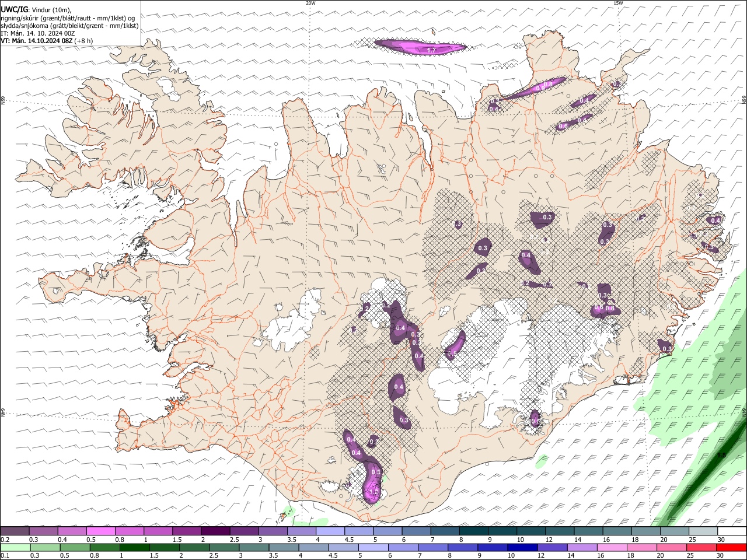This screenshot has width=747, height=560.
Task: Click the top-row legend swatch between 16 and 18
Action: pos(617,531)
